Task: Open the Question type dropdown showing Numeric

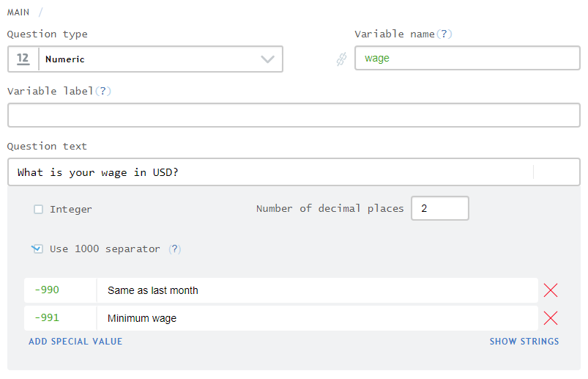Action: click(146, 59)
